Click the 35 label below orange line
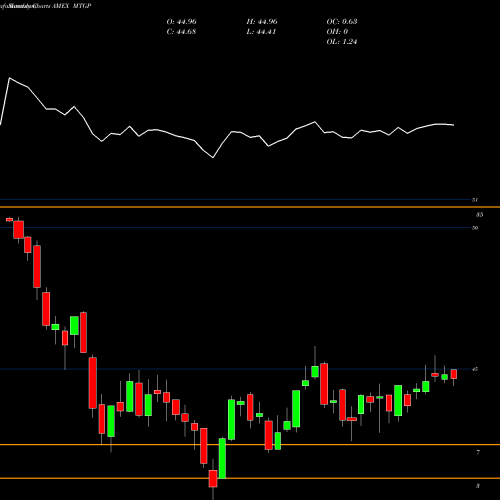 pos(479,215)
